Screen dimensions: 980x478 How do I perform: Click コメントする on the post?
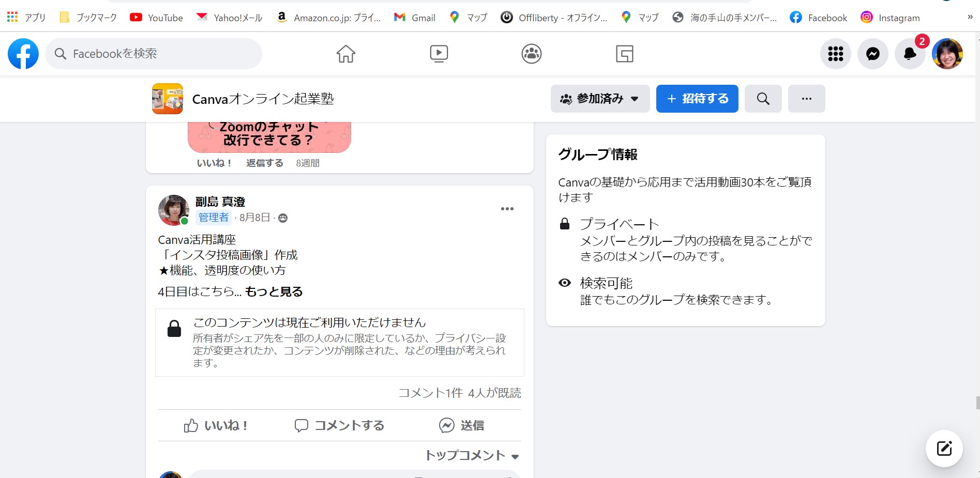click(x=339, y=425)
